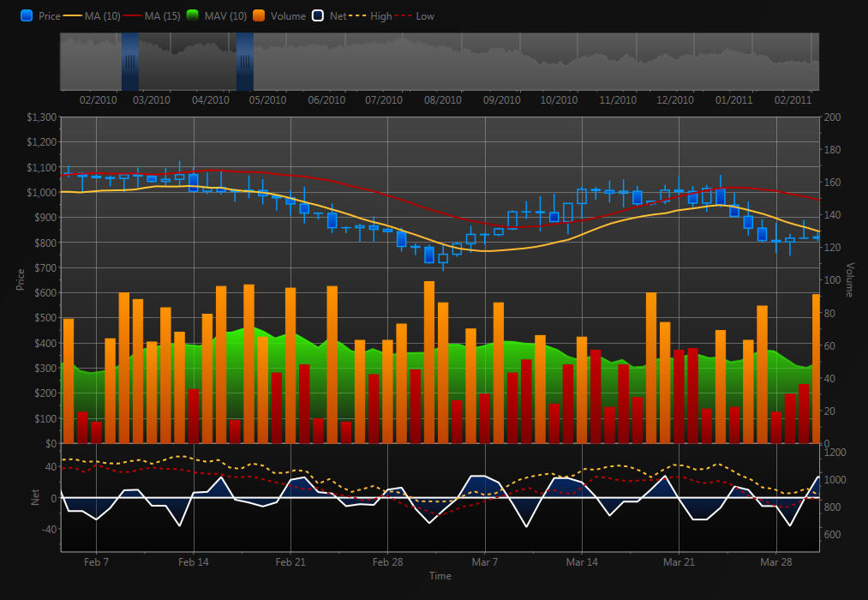Click the red MA (15) legend line
Screen dimensions: 868x600
point(131,16)
